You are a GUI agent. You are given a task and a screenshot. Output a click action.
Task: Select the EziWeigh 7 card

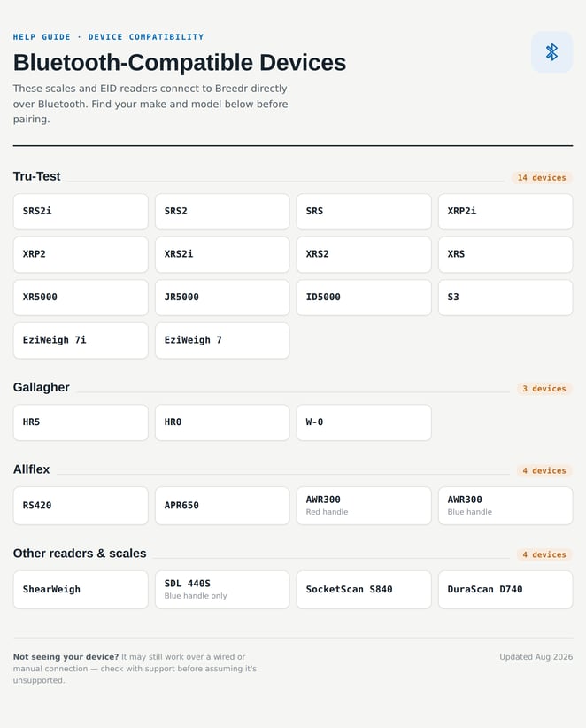point(222,340)
